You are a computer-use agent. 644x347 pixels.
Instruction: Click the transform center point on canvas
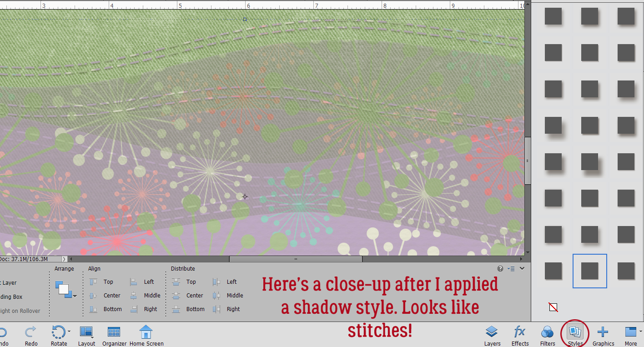click(245, 196)
